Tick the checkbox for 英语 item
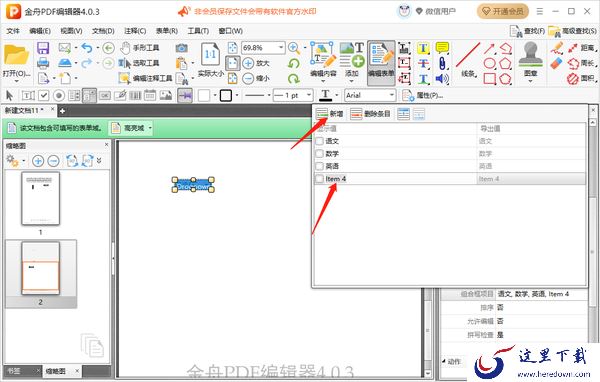 (320, 166)
